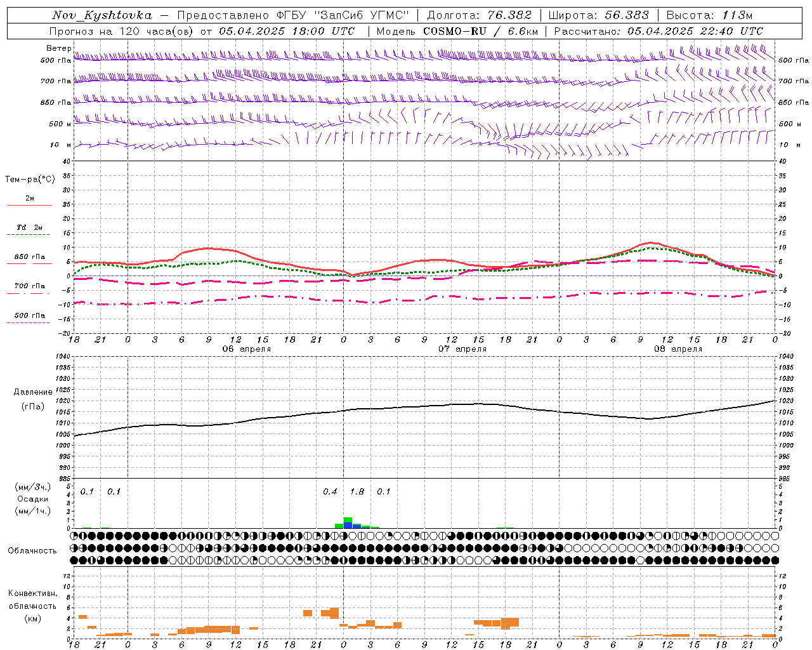Screen dimensions: 812x650
Task: Click the Тем-ра(°C) temperature axis title
Action: (x=30, y=180)
